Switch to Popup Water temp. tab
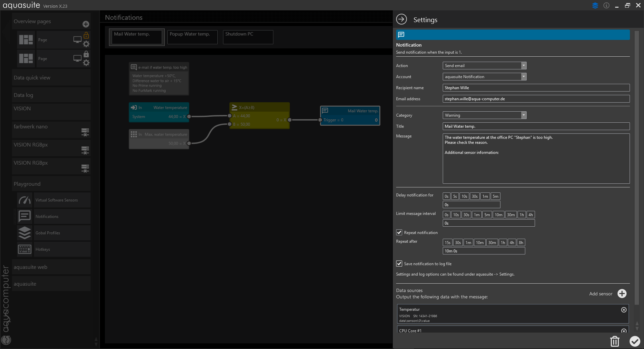This screenshot has height=349, width=644. click(193, 37)
